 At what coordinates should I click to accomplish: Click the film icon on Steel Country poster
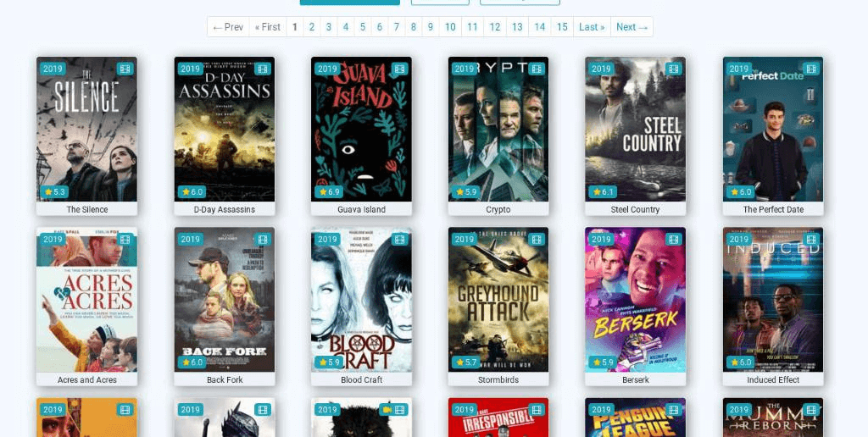pos(674,69)
